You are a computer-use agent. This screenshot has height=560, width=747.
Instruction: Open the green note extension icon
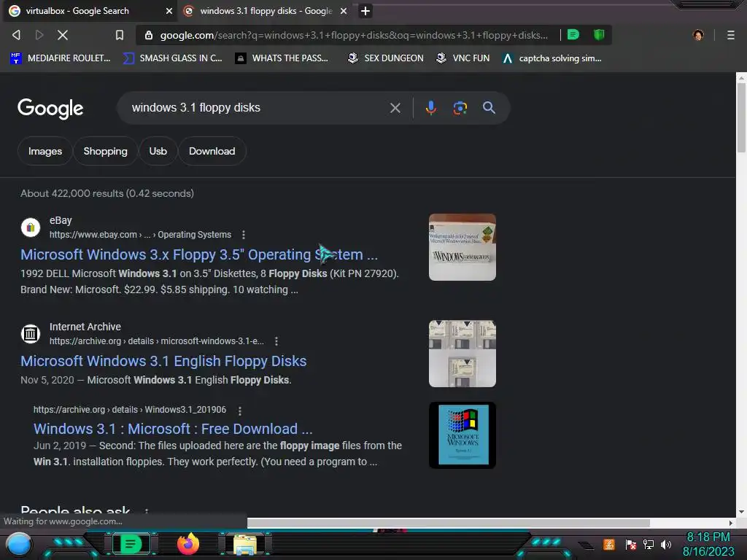tap(573, 34)
